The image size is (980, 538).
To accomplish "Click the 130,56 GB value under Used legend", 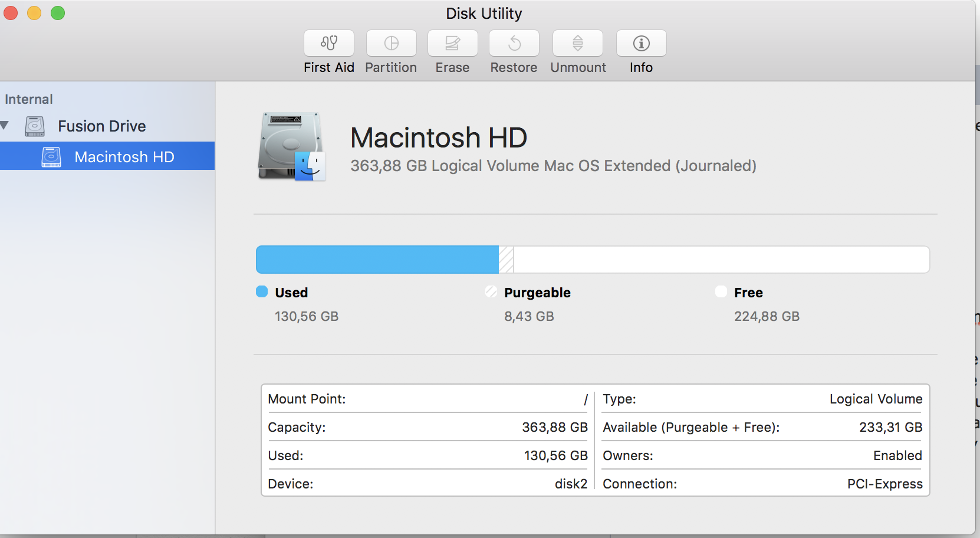I will (x=307, y=316).
